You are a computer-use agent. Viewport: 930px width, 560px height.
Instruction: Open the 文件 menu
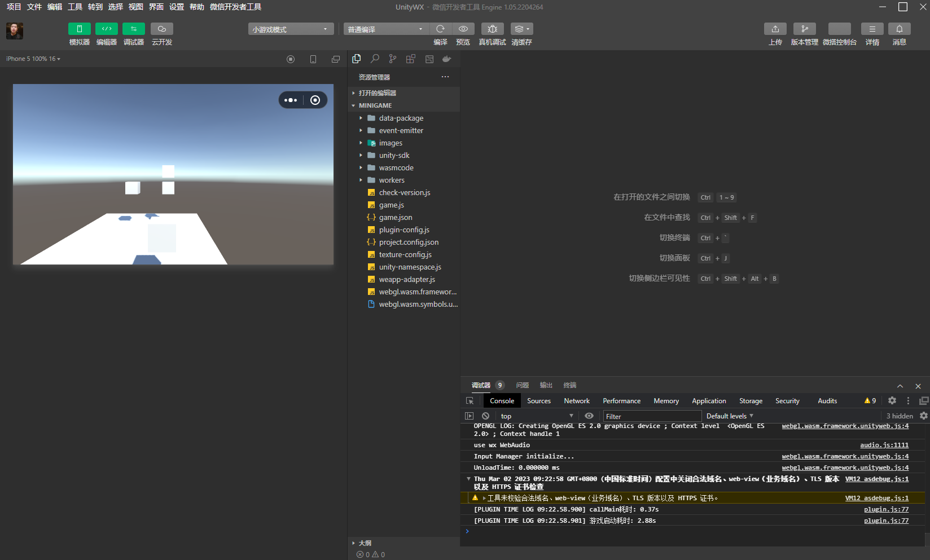click(x=34, y=7)
